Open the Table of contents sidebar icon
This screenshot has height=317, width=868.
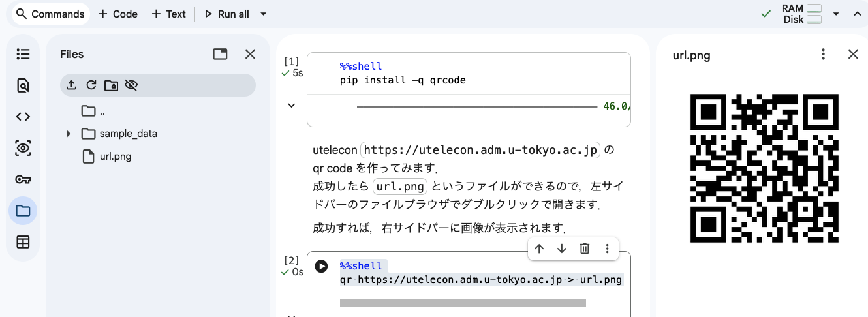(x=23, y=54)
